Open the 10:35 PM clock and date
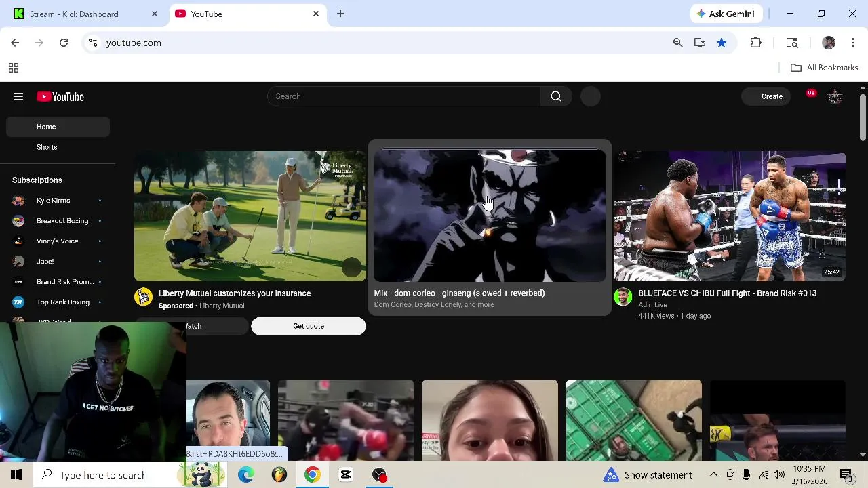Viewport: 868px width, 488px height. pos(809,475)
